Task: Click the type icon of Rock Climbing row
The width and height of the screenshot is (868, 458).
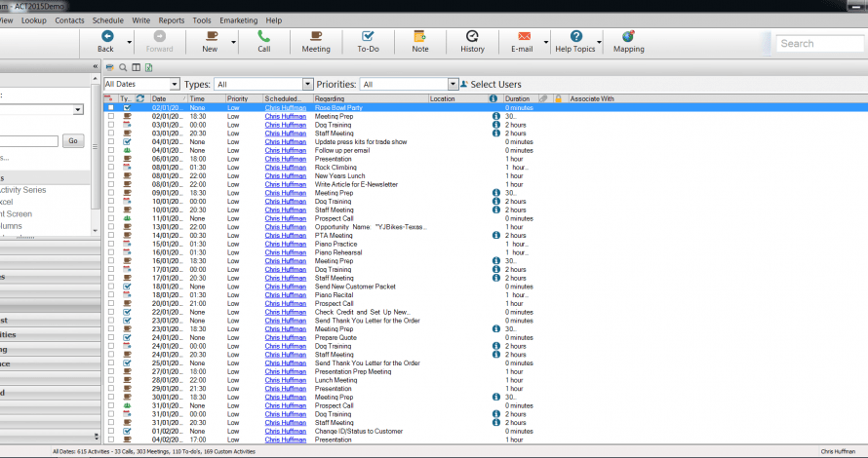Action: click(x=127, y=167)
